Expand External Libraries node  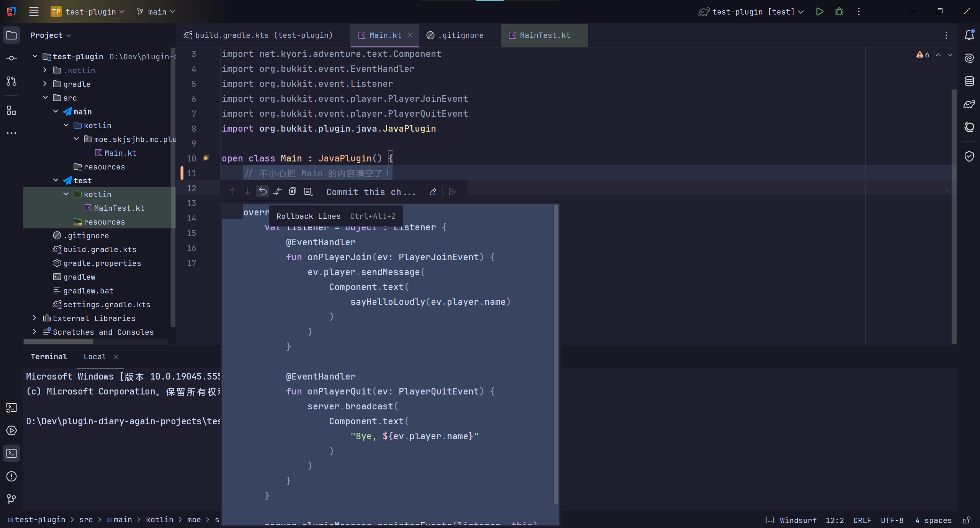[34, 318]
